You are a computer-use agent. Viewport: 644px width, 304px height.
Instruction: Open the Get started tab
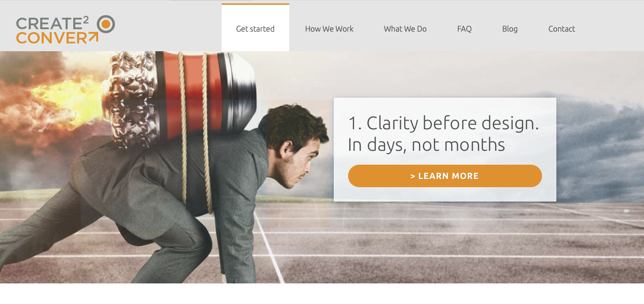255,29
